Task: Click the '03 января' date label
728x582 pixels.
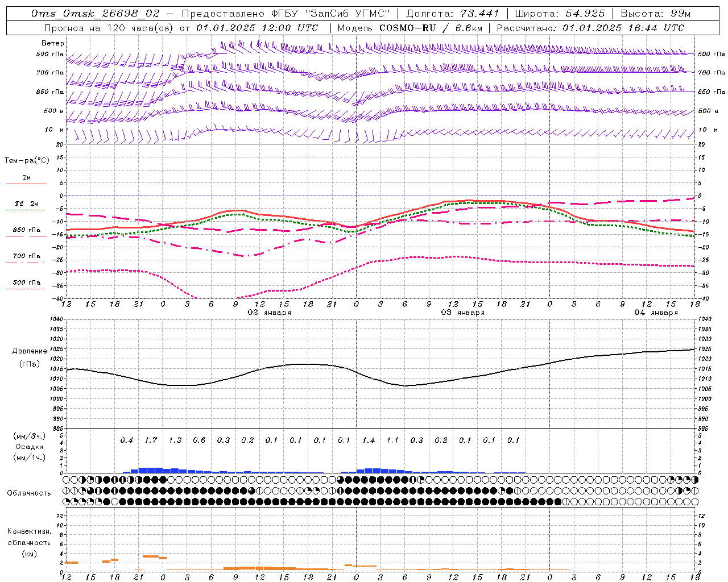Action: click(x=463, y=313)
